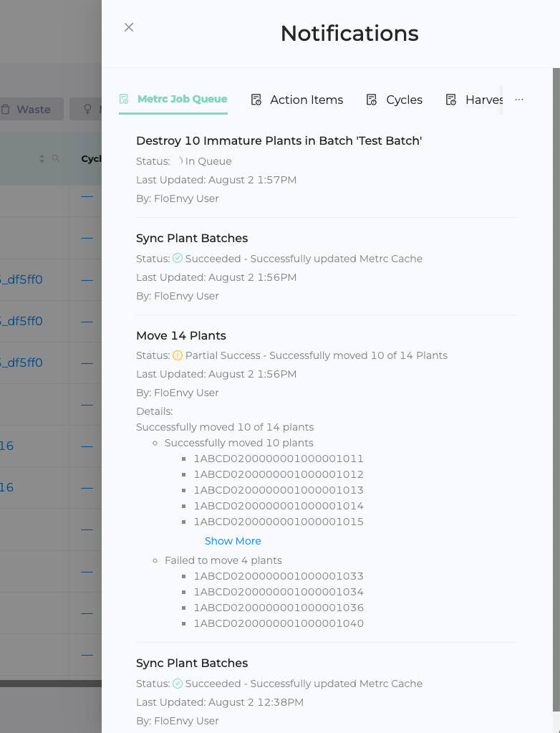Click the green Succeeded checkmark under first Sync
This screenshot has height=733, width=560.
pos(178,259)
